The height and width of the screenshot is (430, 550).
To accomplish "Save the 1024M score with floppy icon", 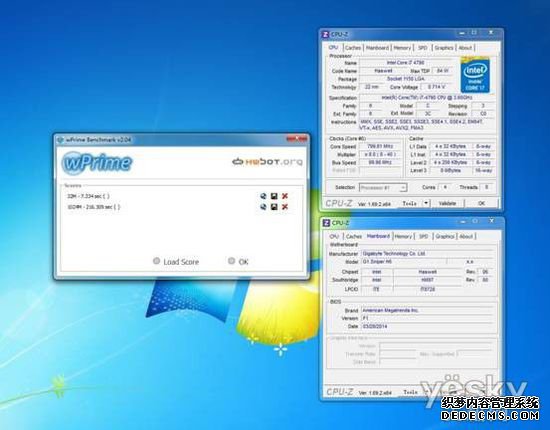I will pos(274,207).
